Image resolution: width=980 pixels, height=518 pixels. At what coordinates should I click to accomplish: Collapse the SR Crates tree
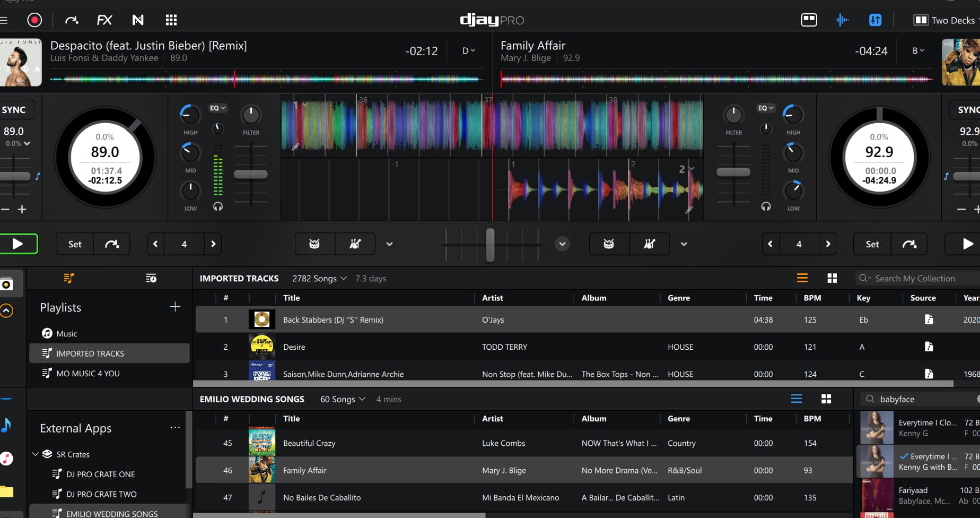coord(36,454)
